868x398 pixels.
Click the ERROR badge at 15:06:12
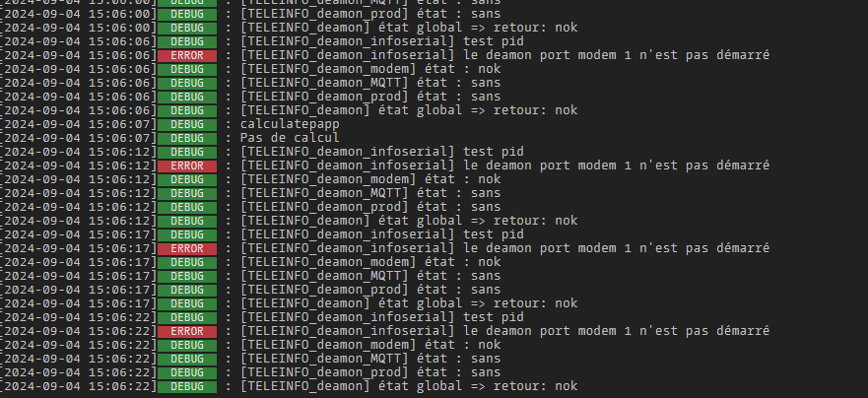click(x=186, y=166)
